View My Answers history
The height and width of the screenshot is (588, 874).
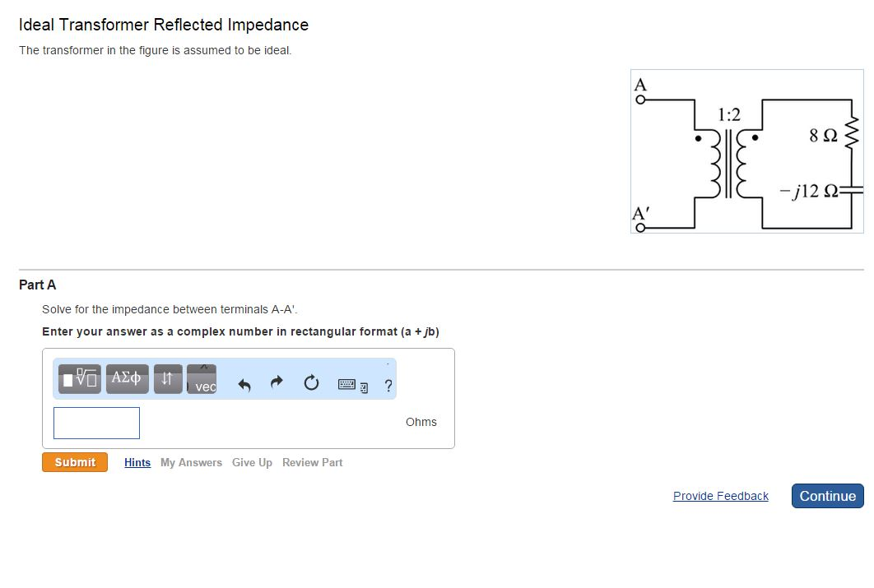click(191, 462)
